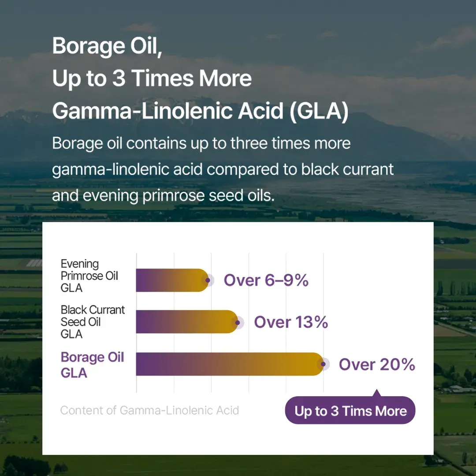Click the dot ending the Borage Oil bar

[x=324, y=364]
